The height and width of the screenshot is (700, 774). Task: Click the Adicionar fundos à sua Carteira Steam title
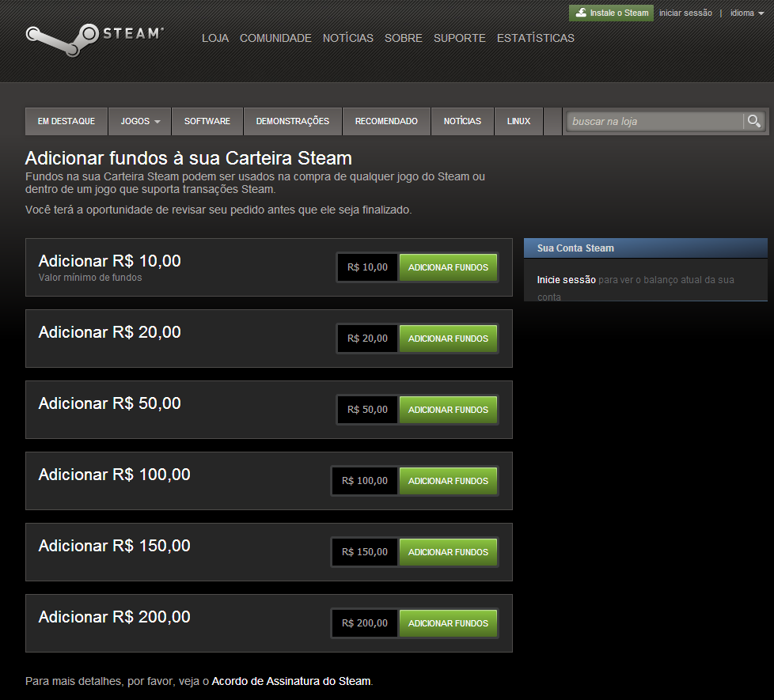tap(188, 158)
